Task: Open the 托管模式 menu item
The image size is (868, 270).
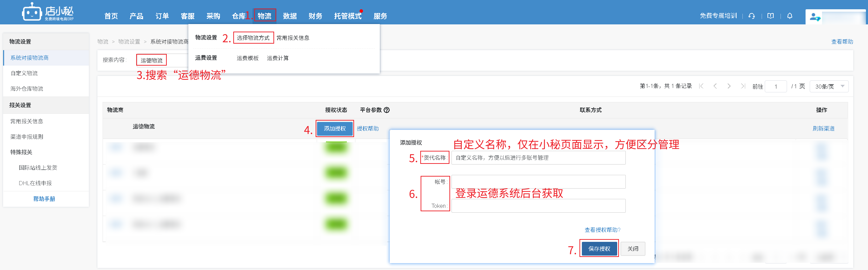Action: pyautogui.click(x=348, y=16)
